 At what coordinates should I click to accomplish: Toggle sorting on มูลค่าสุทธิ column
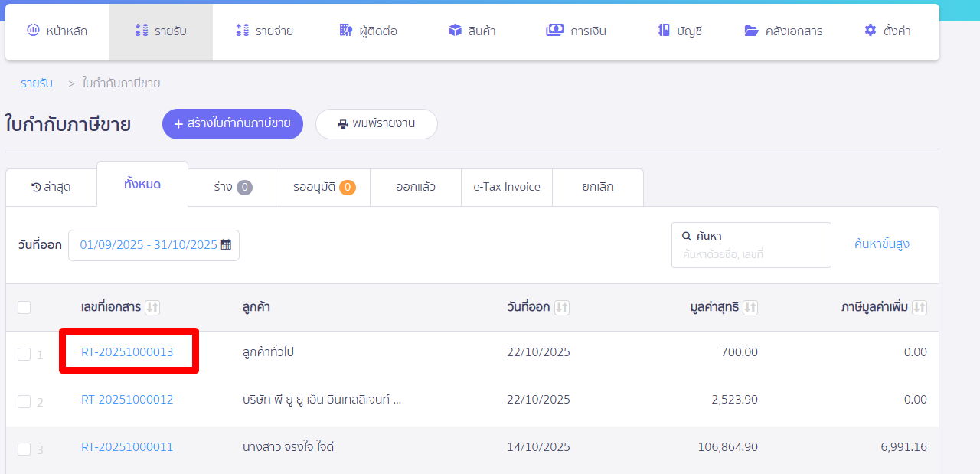coord(751,307)
